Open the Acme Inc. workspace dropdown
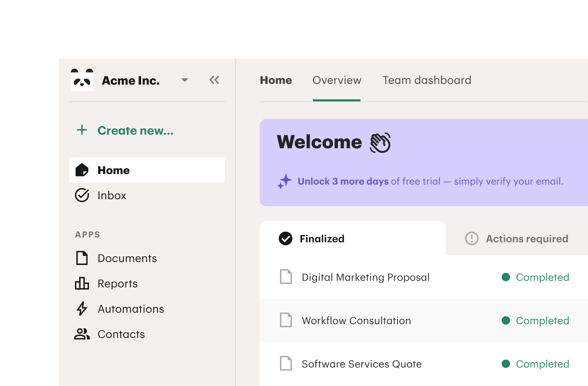588x386 pixels. click(185, 80)
